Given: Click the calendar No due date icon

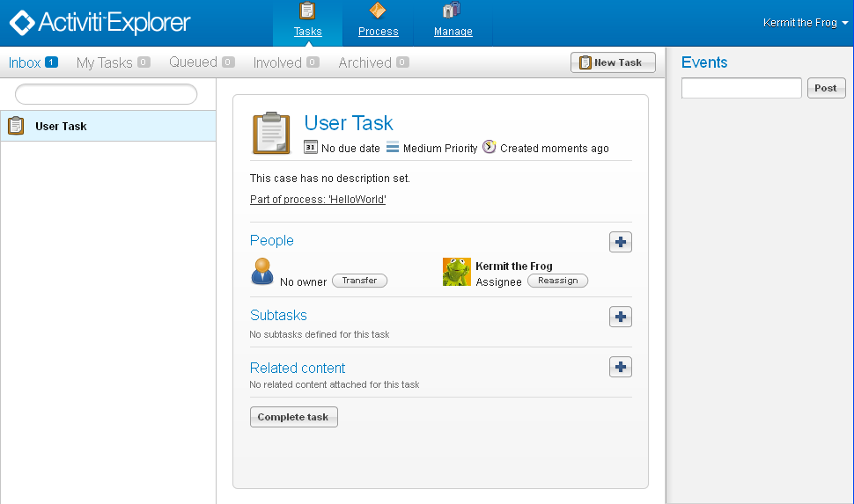Looking at the screenshot, I should [311, 147].
